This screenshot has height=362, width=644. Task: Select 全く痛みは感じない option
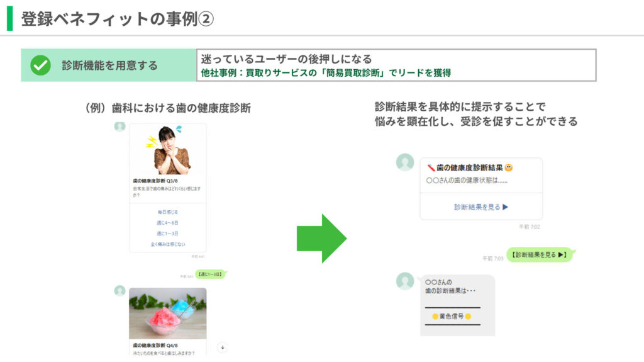168,244
